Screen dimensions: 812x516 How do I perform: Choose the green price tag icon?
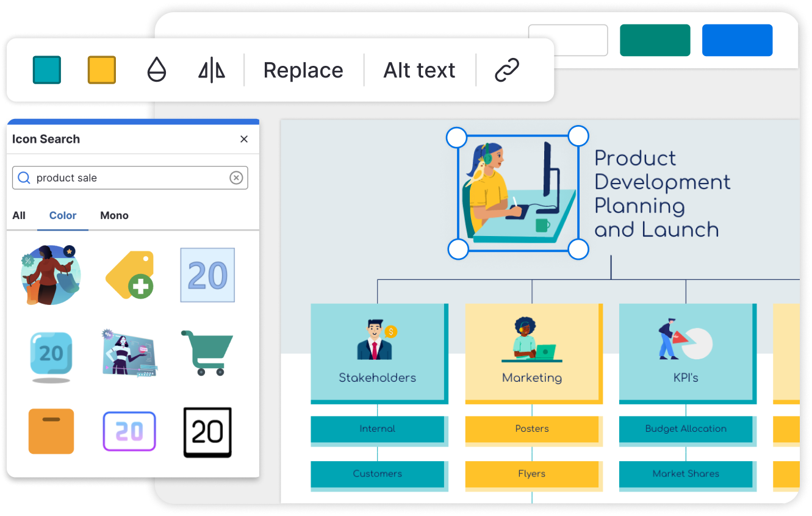(129, 274)
